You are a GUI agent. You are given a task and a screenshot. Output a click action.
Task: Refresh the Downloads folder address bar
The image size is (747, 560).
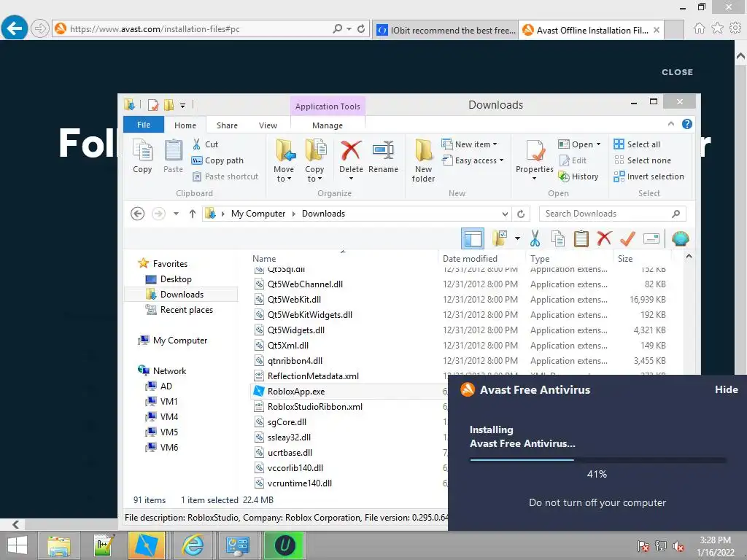pos(521,214)
